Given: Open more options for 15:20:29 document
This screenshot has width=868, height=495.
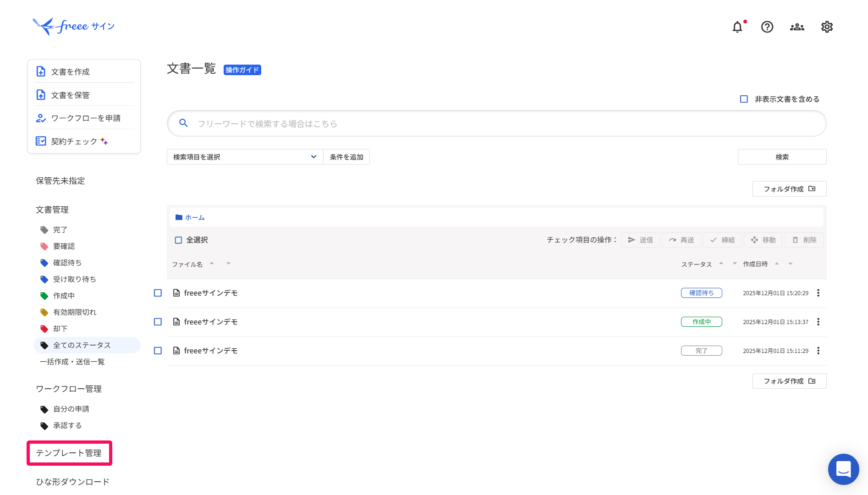Looking at the screenshot, I should tap(818, 293).
